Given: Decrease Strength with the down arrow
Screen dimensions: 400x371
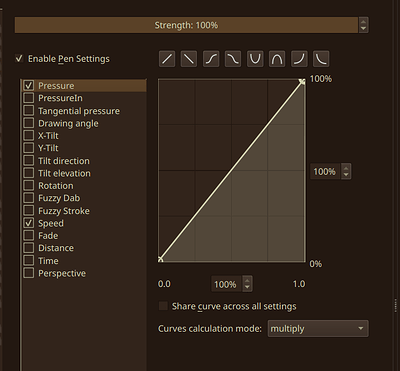Looking at the screenshot, I should tap(363, 29).
